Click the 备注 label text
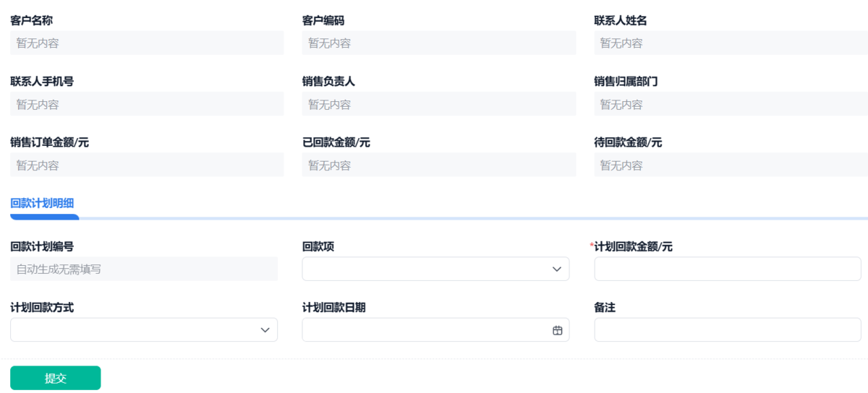Screen dimensions: 868x393 [605, 308]
